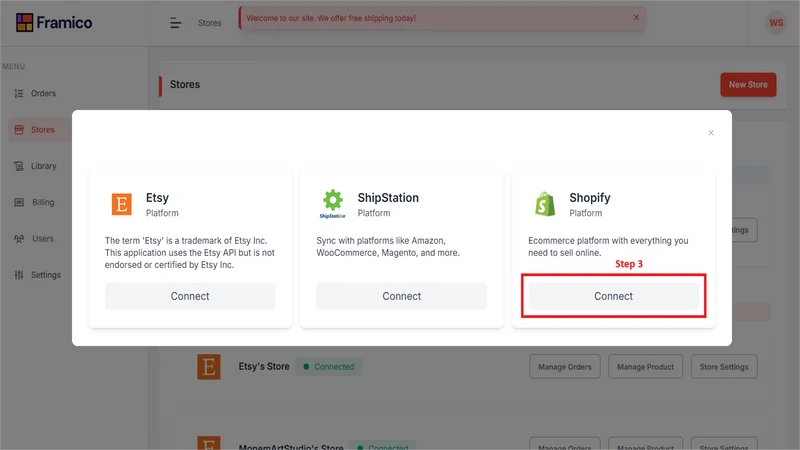Open Store Settings for Etsy's Store
800x450 pixels.
[x=723, y=367]
